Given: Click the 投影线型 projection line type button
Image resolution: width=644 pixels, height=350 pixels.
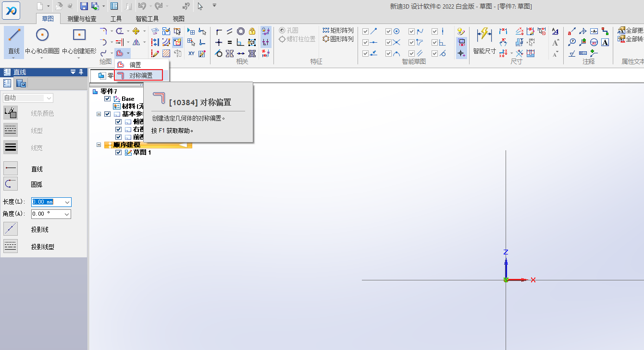Looking at the screenshot, I should (x=11, y=246).
